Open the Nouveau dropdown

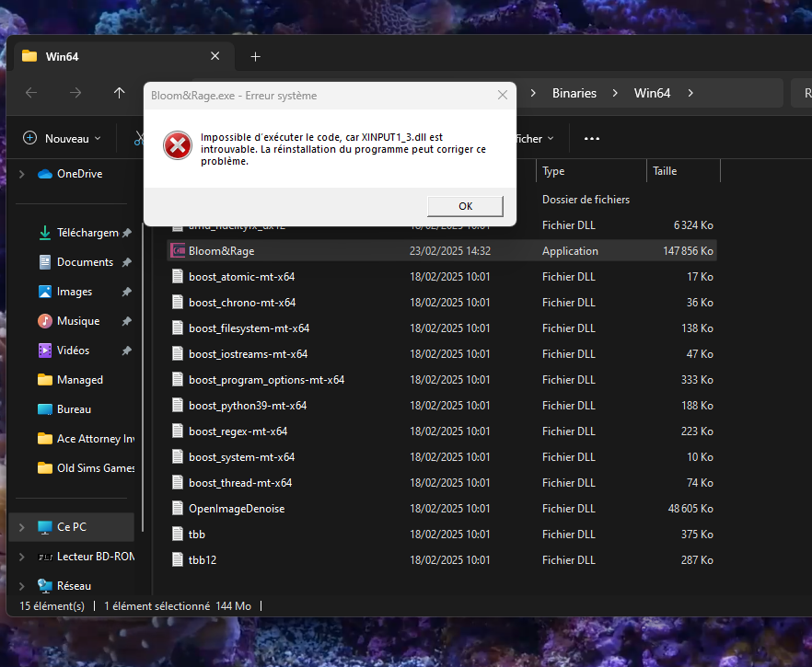tap(63, 139)
